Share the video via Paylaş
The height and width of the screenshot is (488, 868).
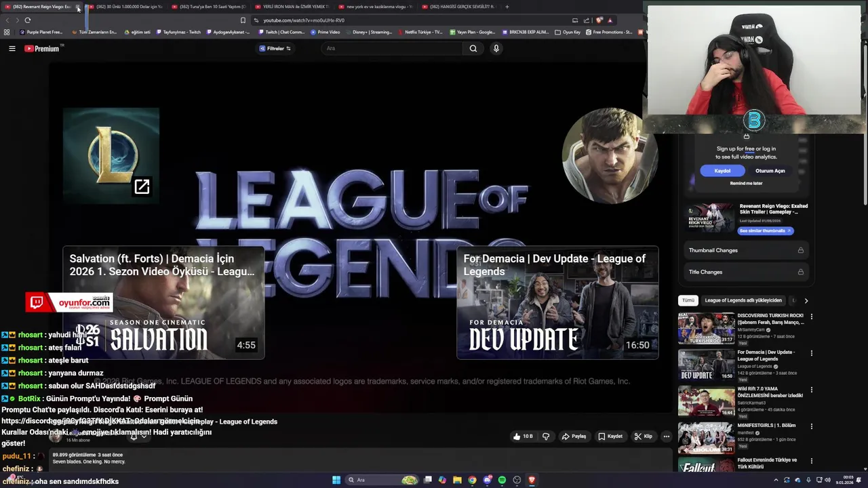[574, 436]
